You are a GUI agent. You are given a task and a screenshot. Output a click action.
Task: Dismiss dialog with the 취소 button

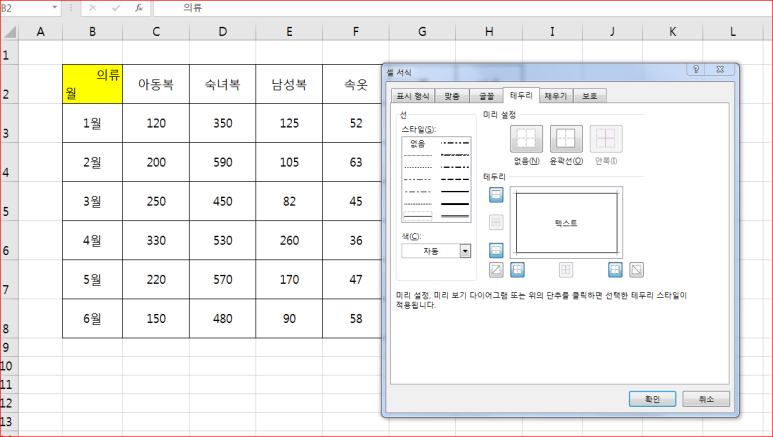pyautogui.click(x=706, y=399)
